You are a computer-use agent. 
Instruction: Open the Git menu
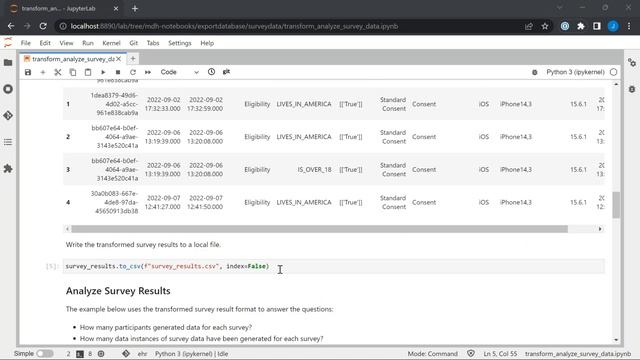click(x=133, y=43)
